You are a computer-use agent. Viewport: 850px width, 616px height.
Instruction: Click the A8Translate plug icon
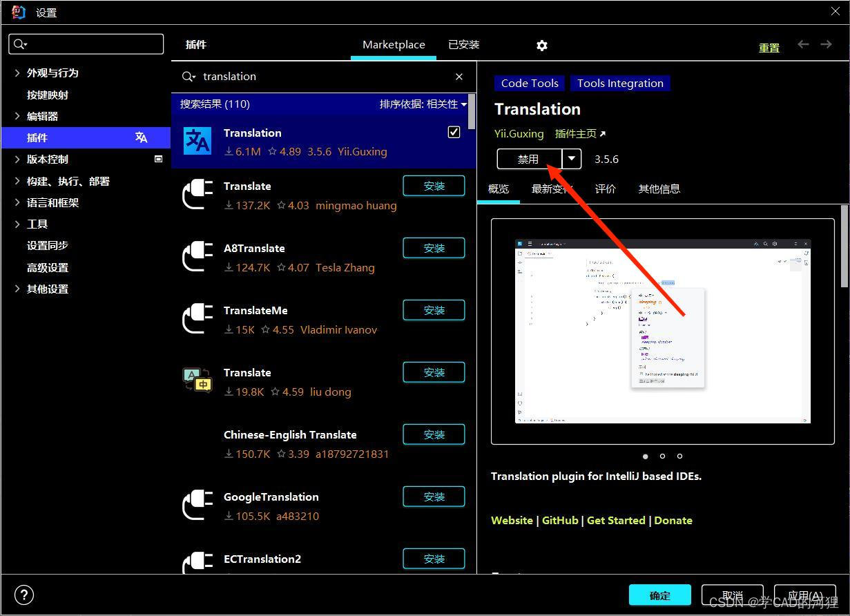[197, 256]
